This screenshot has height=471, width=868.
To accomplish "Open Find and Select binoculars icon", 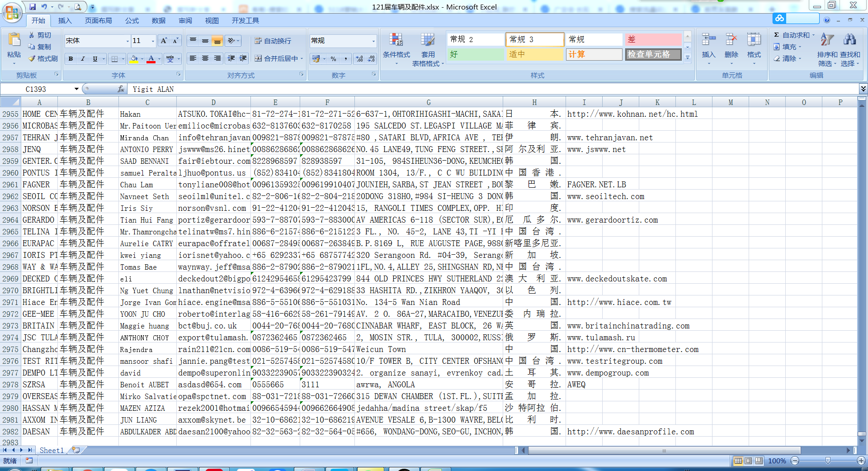I will [850, 41].
